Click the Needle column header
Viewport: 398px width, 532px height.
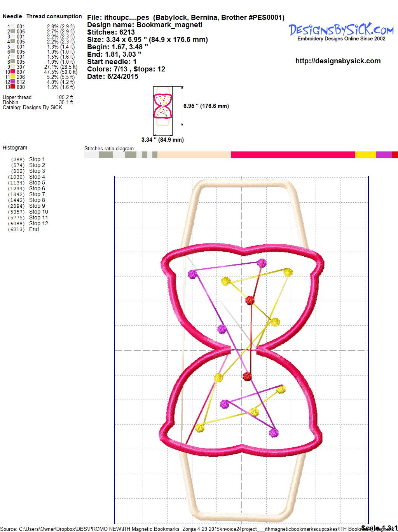pos(12,16)
